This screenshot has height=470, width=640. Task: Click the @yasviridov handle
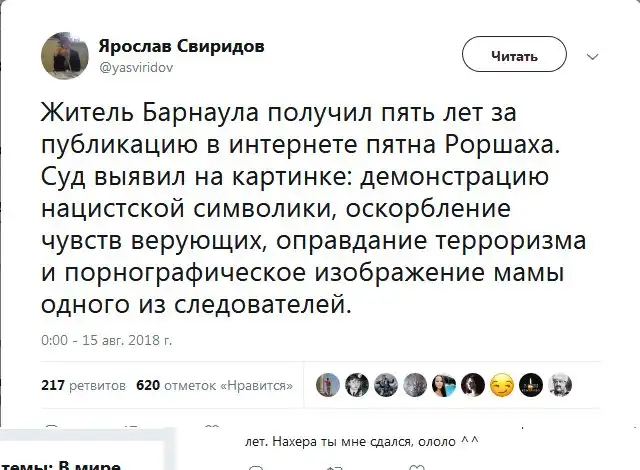tap(135, 65)
